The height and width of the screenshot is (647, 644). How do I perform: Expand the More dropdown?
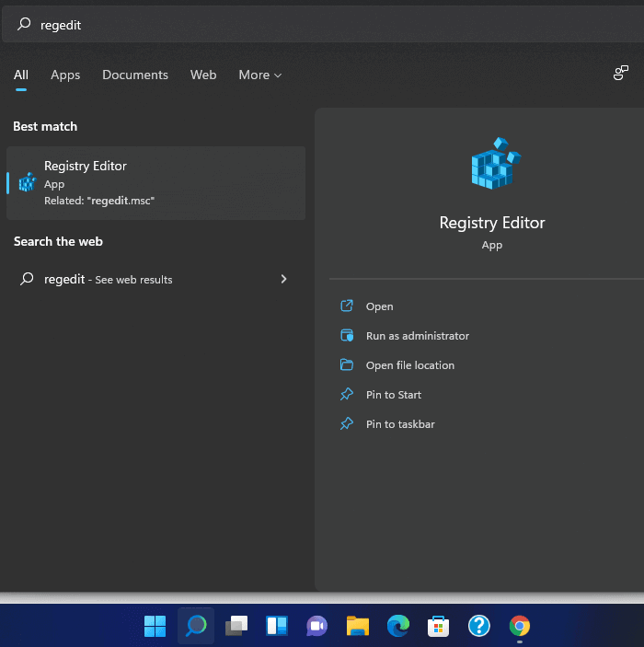(260, 75)
